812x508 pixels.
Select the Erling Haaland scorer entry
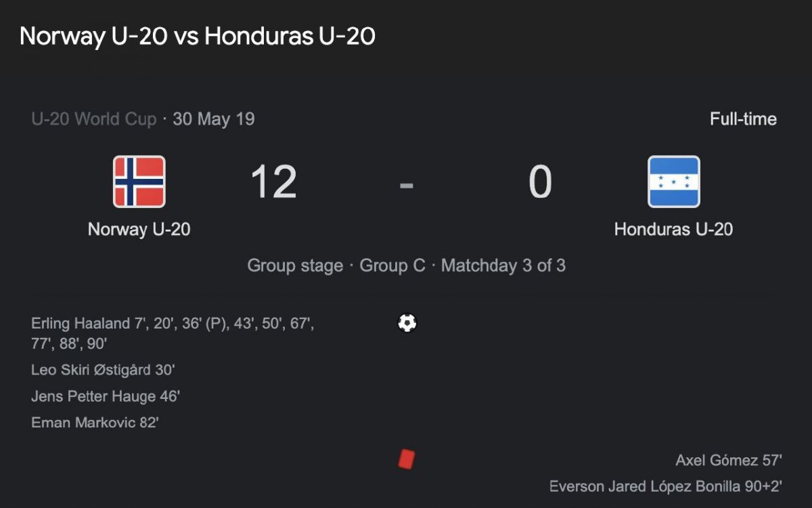coord(173,333)
